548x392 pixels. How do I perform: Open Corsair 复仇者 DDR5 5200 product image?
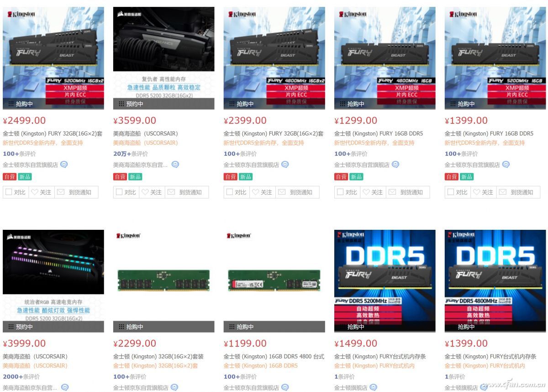164,58
